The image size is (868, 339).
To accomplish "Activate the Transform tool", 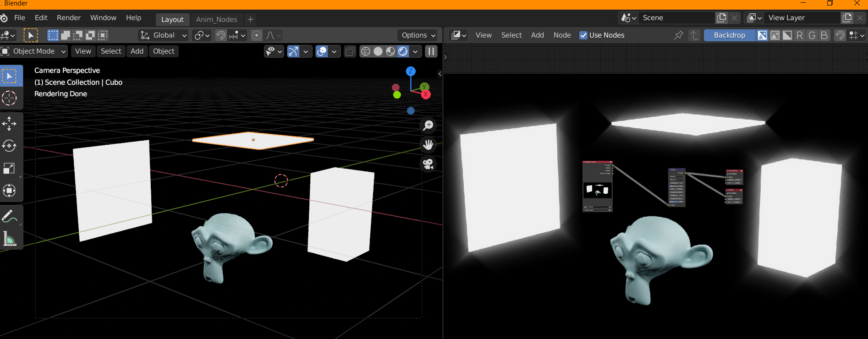I will tap(10, 191).
